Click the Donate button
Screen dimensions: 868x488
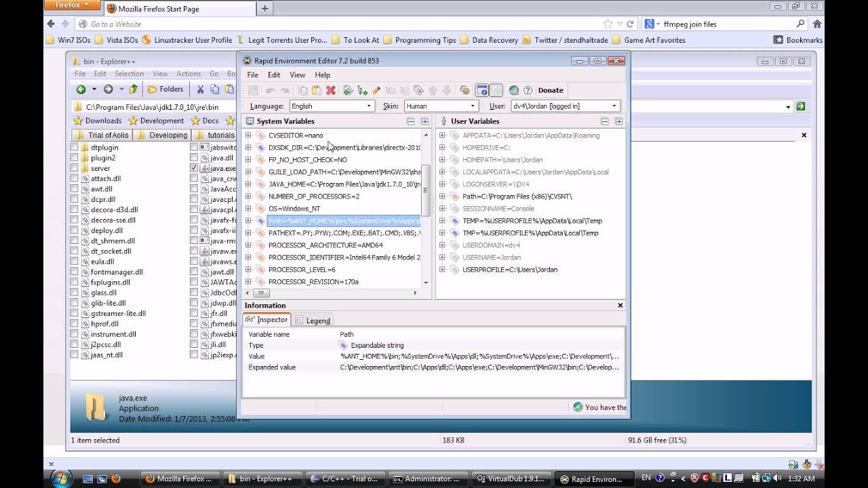point(551,90)
